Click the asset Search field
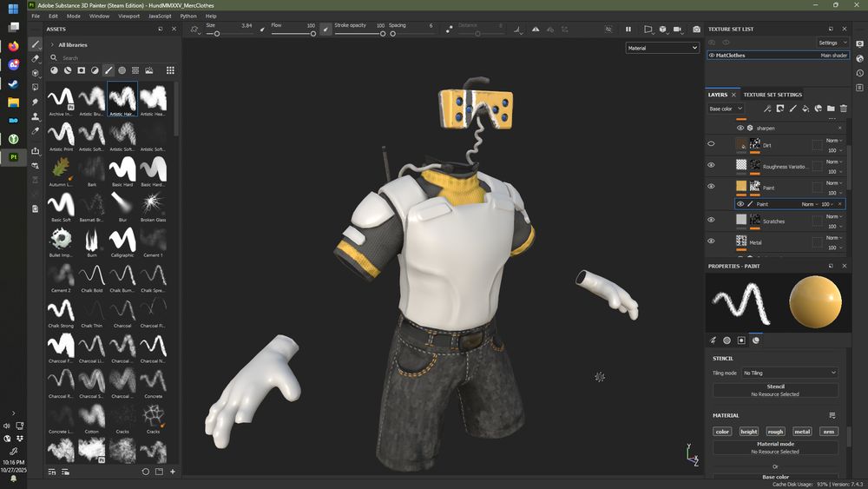This screenshot has height=489, width=868. [114, 57]
